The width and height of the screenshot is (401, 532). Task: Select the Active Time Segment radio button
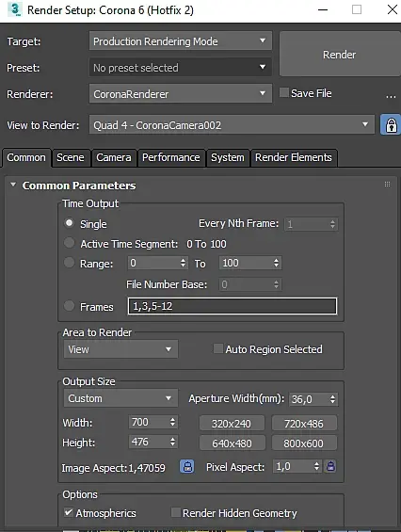pos(70,243)
